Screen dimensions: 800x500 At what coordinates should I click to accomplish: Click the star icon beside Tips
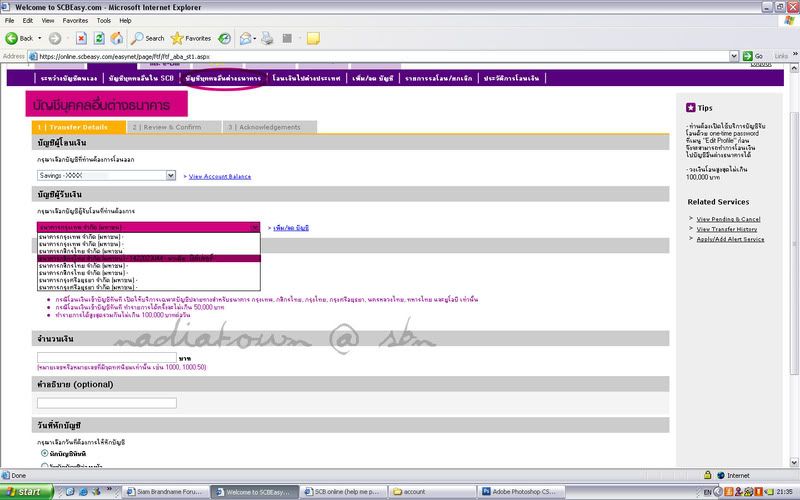point(690,108)
